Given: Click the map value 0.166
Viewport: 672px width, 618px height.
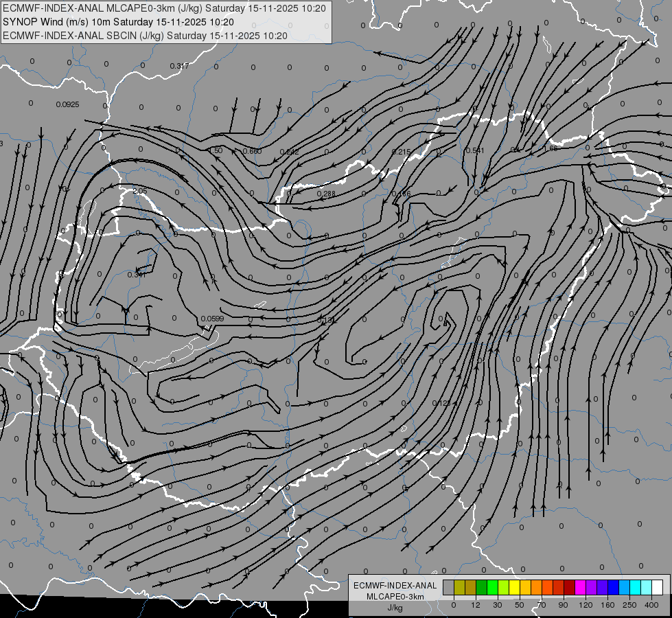Looking at the screenshot, I should [x=401, y=194].
